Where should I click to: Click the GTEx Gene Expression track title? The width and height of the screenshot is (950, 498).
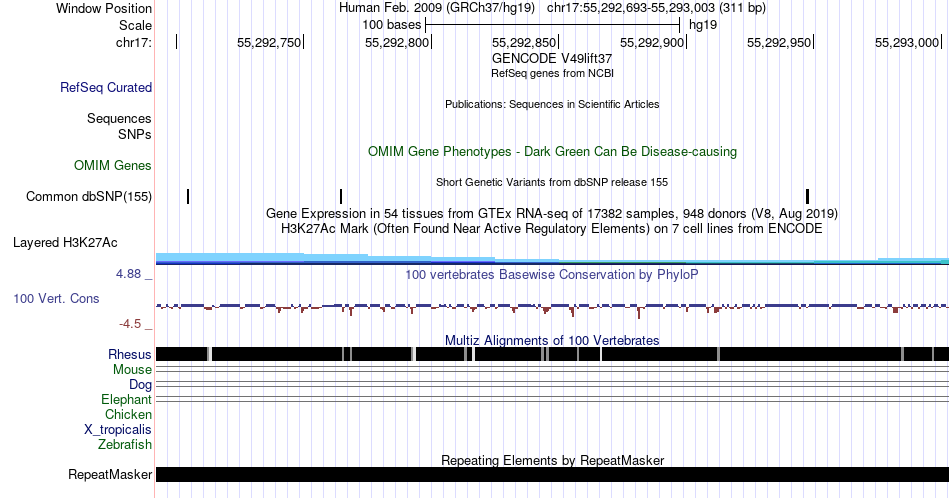coord(552,213)
